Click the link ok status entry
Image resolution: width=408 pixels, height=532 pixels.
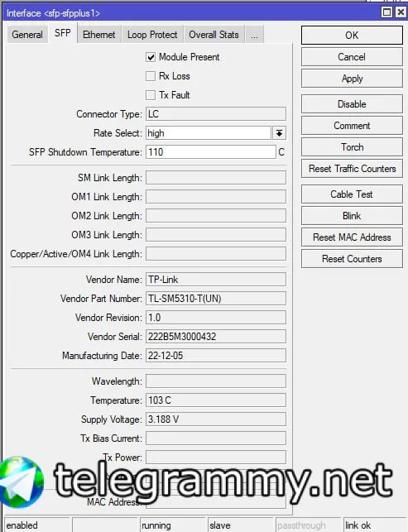376,525
